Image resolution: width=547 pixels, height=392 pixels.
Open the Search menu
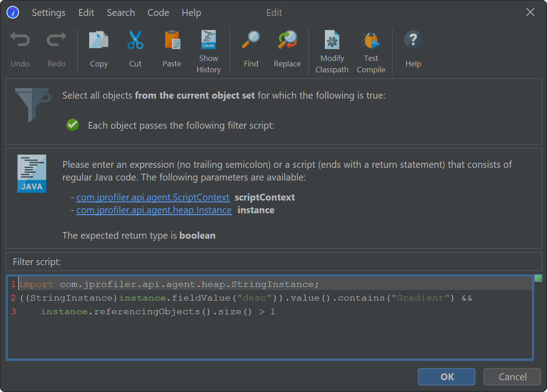point(121,13)
